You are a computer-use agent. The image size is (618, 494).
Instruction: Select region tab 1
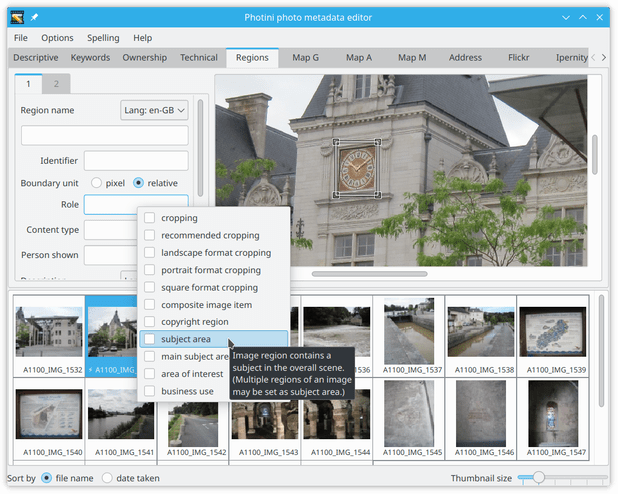click(28, 84)
